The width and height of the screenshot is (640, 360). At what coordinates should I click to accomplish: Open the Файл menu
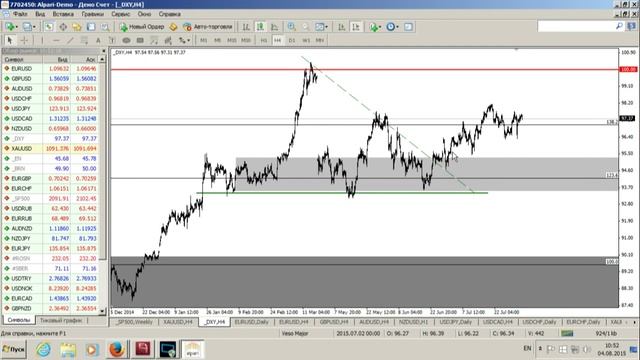coord(20,14)
